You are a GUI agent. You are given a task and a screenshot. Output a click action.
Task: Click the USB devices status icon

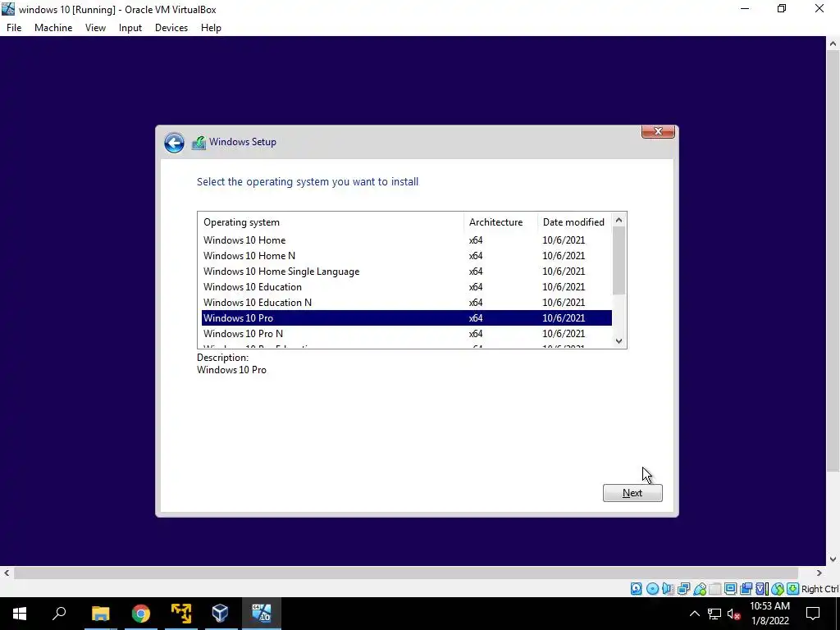(699, 589)
